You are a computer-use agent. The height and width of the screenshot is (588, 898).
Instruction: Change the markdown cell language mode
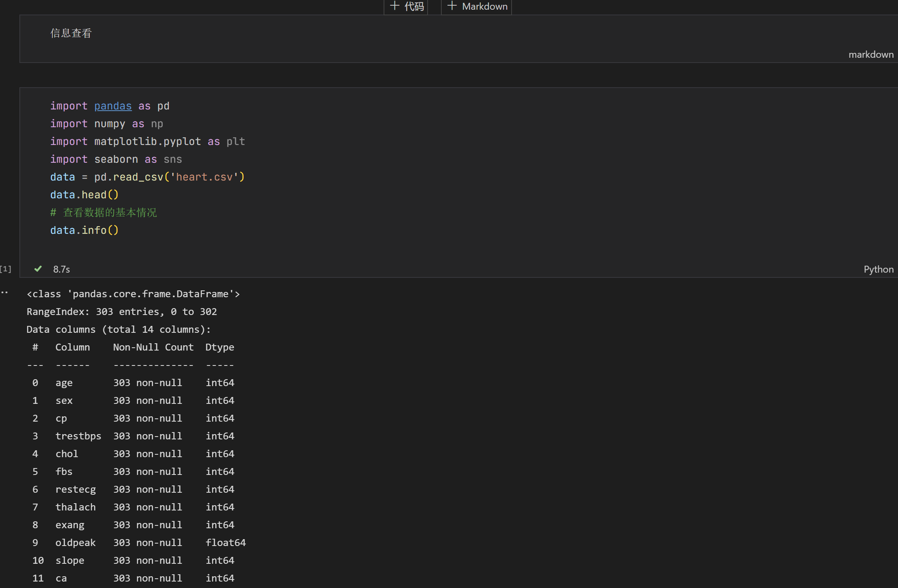[871, 55]
